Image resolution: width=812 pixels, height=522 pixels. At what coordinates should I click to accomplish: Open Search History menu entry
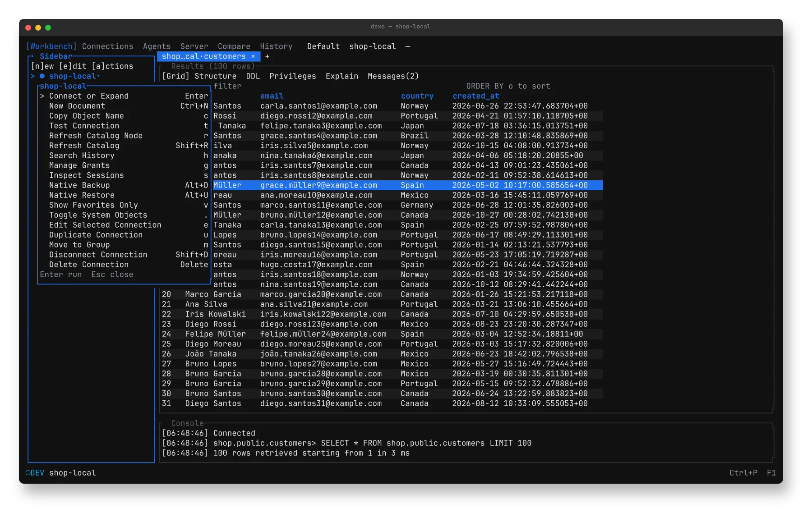pos(124,156)
